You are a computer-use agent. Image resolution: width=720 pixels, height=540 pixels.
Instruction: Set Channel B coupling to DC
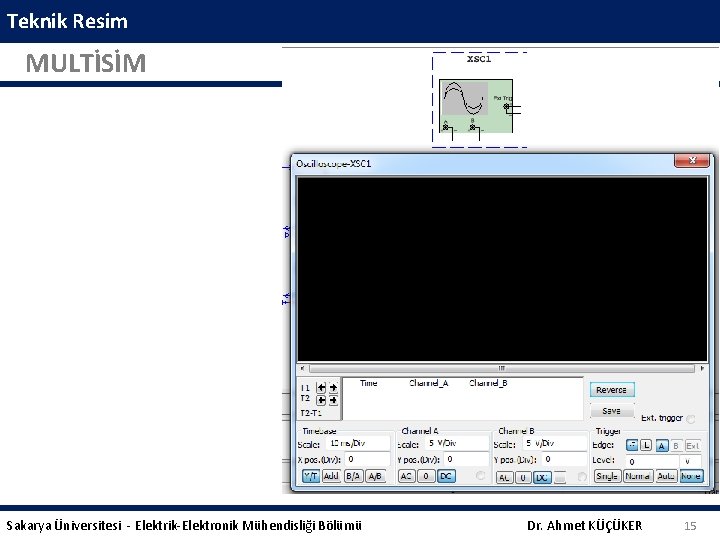click(x=542, y=478)
